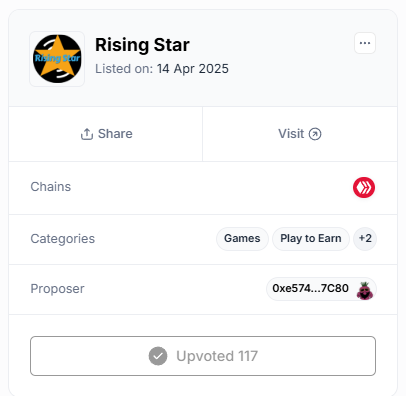Click the Visit link
This screenshot has width=406, height=396.
coord(300,134)
